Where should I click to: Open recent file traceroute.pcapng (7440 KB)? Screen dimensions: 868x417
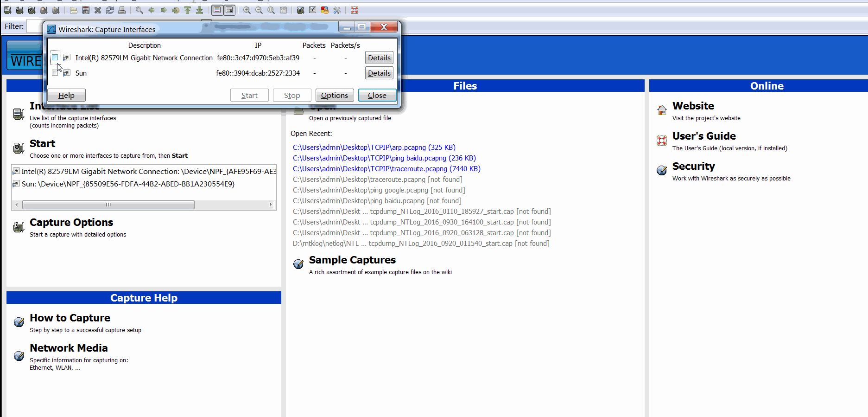coord(386,169)
